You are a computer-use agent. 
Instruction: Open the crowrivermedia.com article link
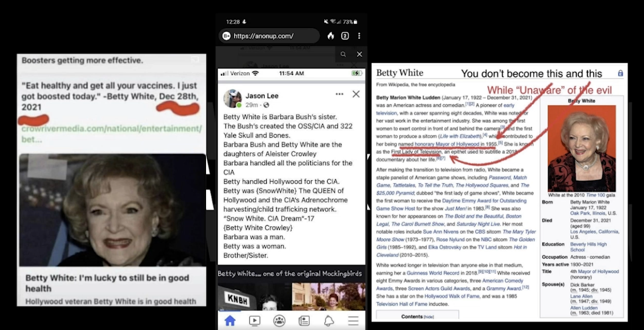(x=111, y=133)
